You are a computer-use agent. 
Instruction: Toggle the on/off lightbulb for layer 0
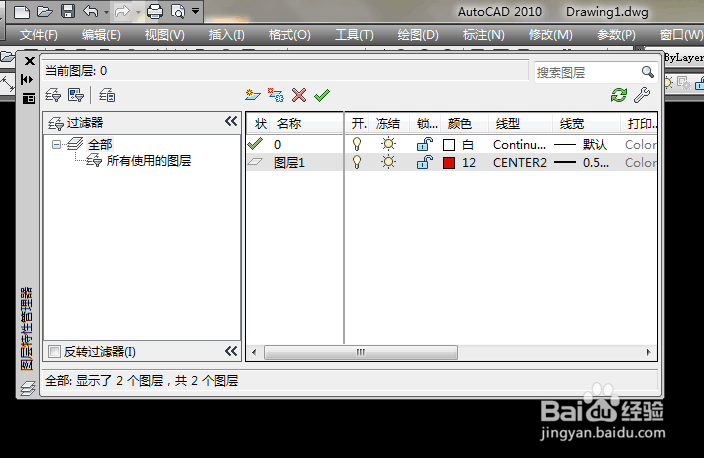tap(357, 144)
